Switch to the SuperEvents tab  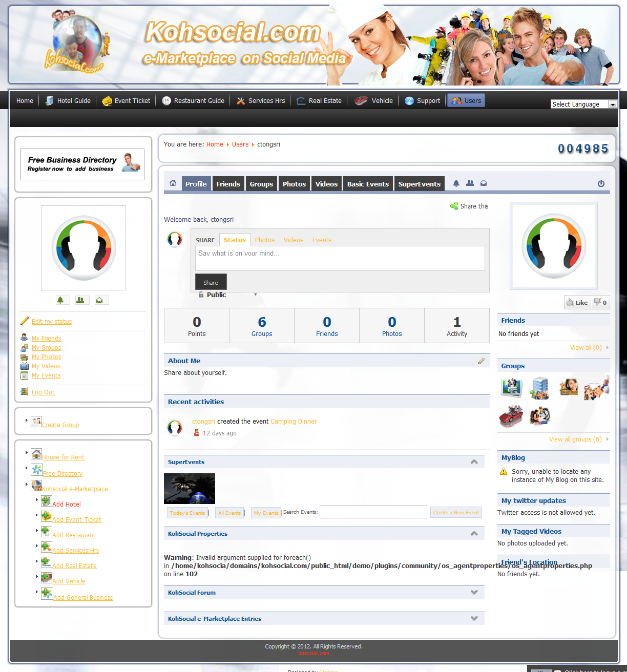click(420, 184)
